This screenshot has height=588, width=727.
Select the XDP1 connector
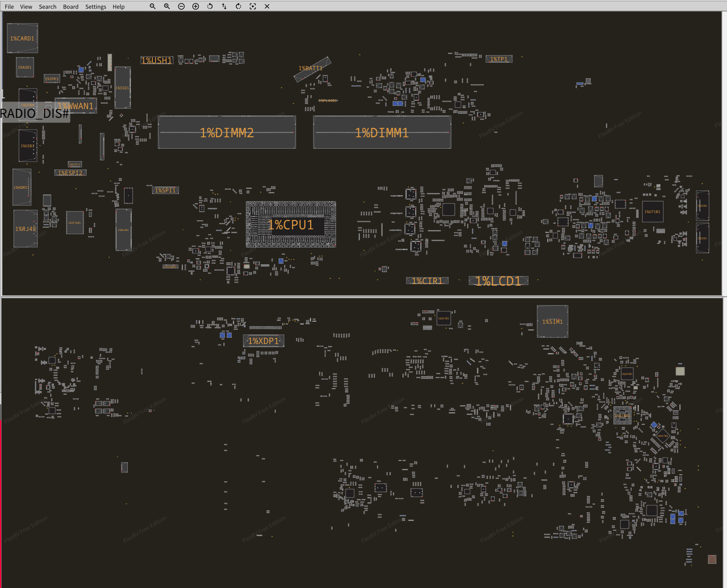(263, 341)
